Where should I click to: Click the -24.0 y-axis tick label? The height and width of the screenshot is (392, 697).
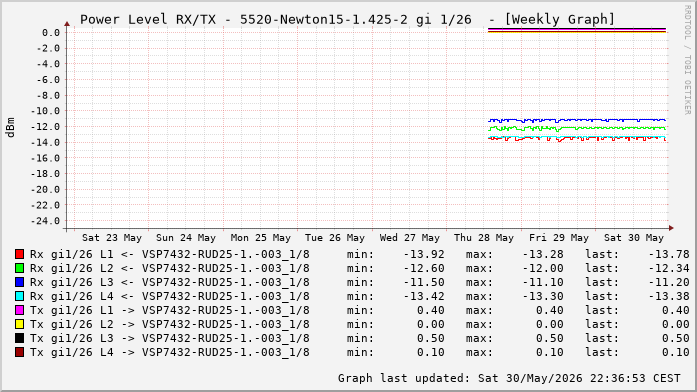tap(45, 221)
